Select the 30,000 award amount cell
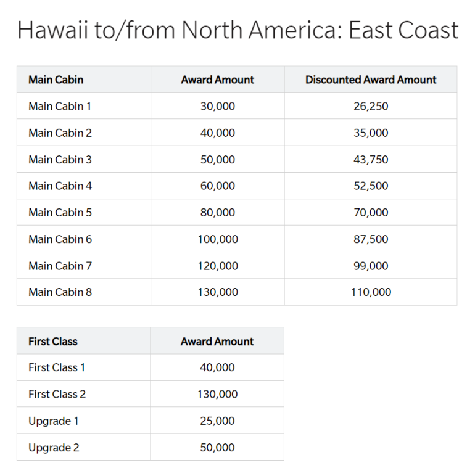Screen dimensions: 475x476 (217, 106)
